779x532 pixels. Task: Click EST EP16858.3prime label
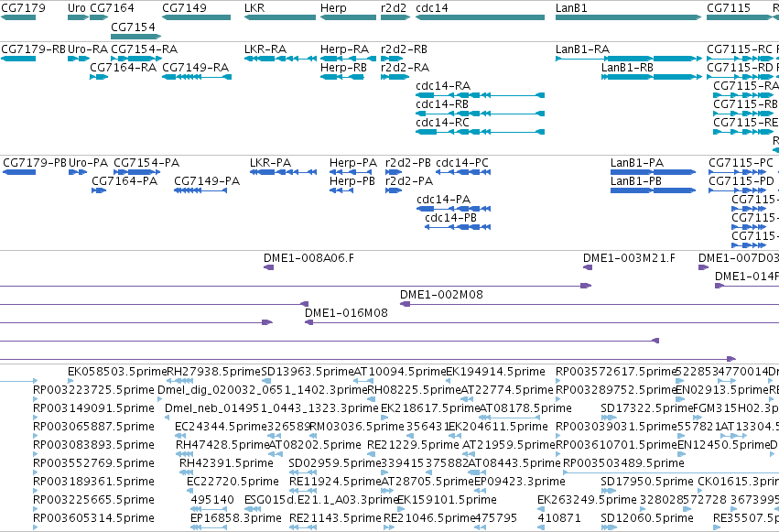(x=236, y=518)
